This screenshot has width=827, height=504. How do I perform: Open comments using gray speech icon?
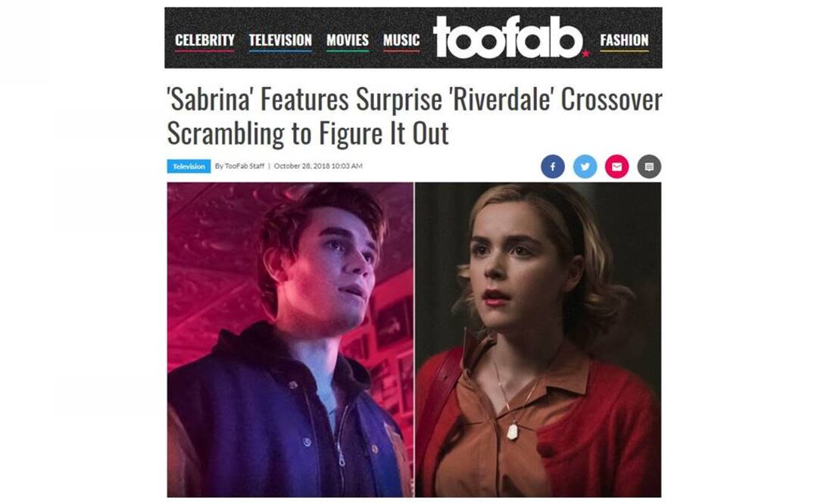tap(649, 166)
